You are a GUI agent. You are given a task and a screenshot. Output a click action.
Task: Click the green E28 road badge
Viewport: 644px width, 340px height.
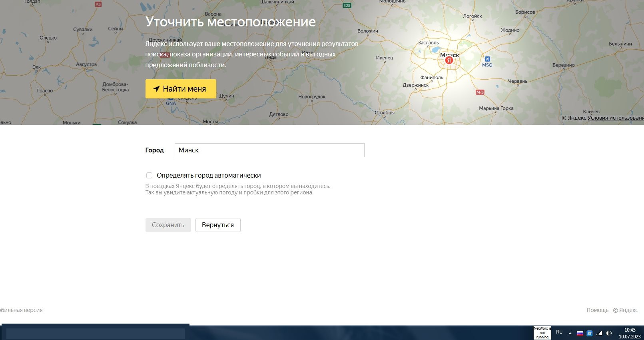(347, 5)
